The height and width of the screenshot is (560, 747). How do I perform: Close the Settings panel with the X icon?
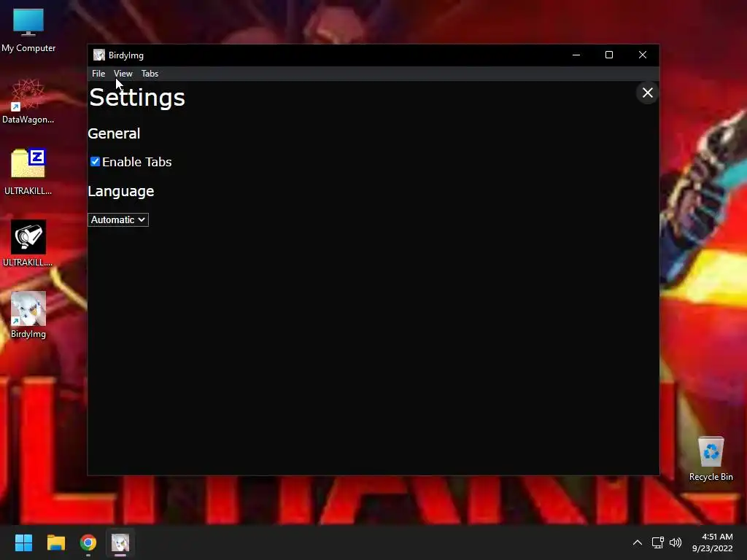[647, 93]
